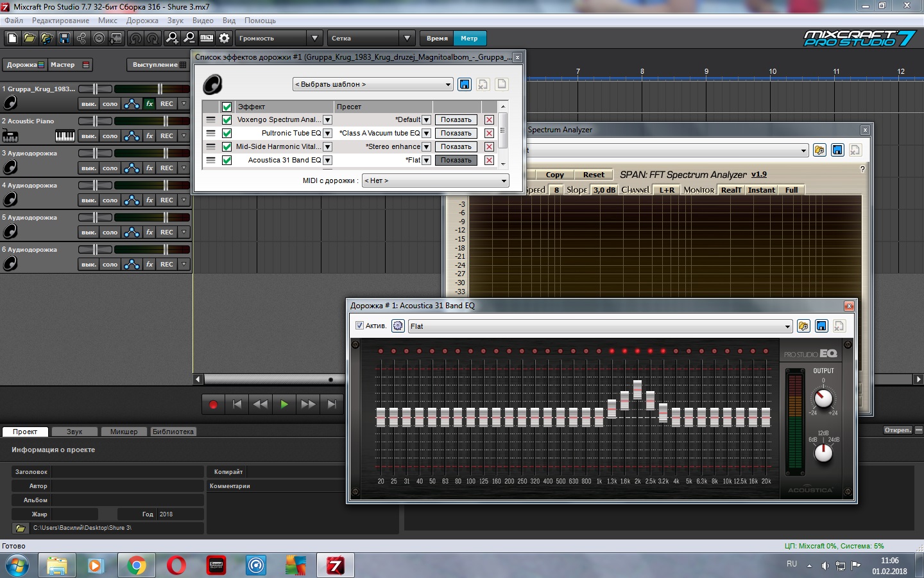Delete Acoustica 31 Band EQ effect
The width and height of the screenshot is (924, 578).
(x=489, y=161)
